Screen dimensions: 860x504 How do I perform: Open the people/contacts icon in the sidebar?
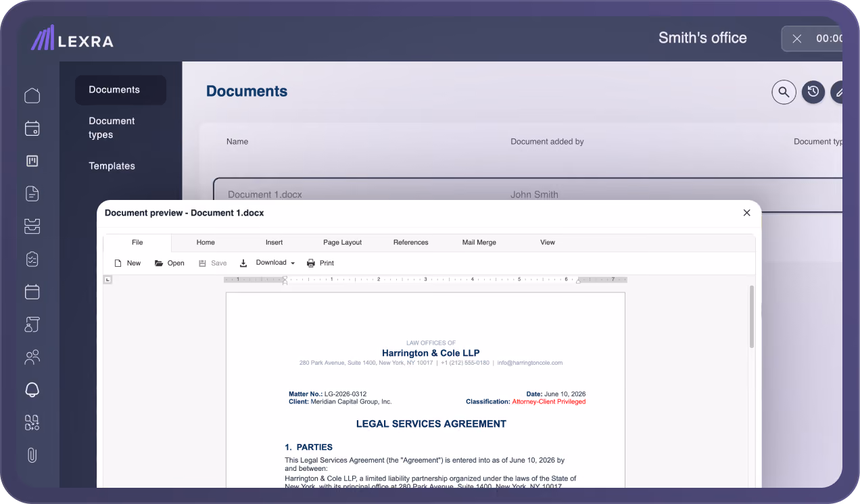tap(32, 357)
